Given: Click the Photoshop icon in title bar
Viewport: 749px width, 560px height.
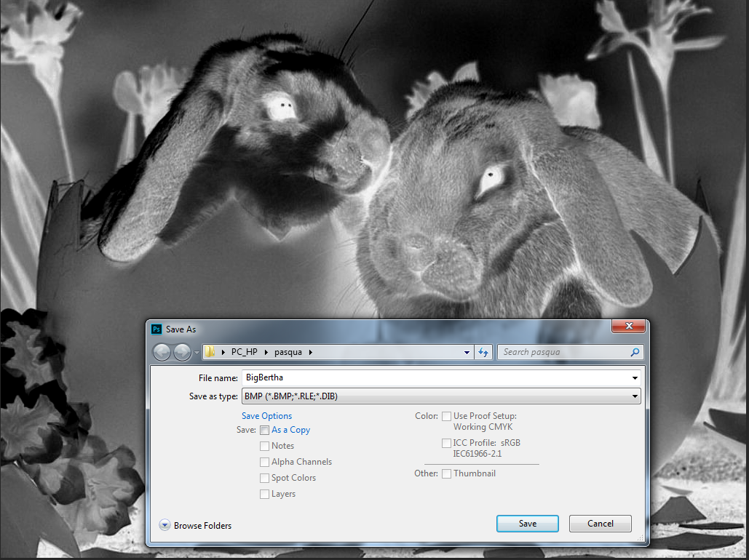Looking at the screenshot, I should point(156,329).
